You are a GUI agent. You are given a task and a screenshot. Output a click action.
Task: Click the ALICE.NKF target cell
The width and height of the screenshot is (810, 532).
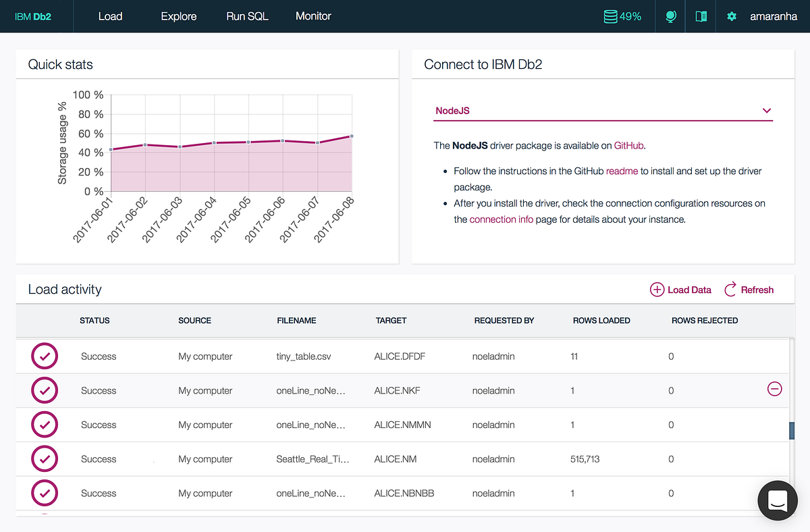tap(397, 391)
